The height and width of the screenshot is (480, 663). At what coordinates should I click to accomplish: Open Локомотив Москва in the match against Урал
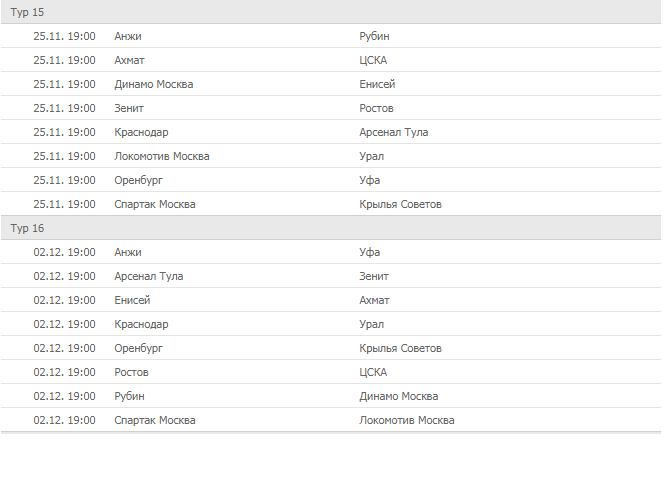[x=162, y=156]
